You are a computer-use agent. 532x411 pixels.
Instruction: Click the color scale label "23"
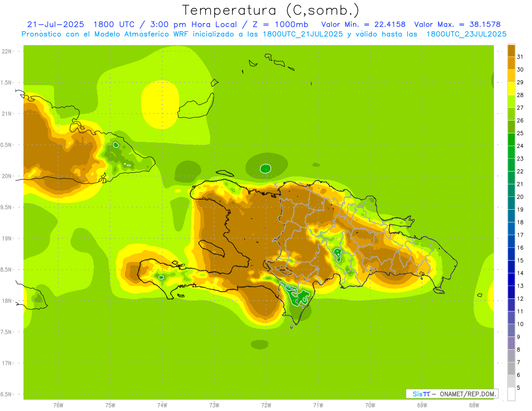tap(520, 159)
